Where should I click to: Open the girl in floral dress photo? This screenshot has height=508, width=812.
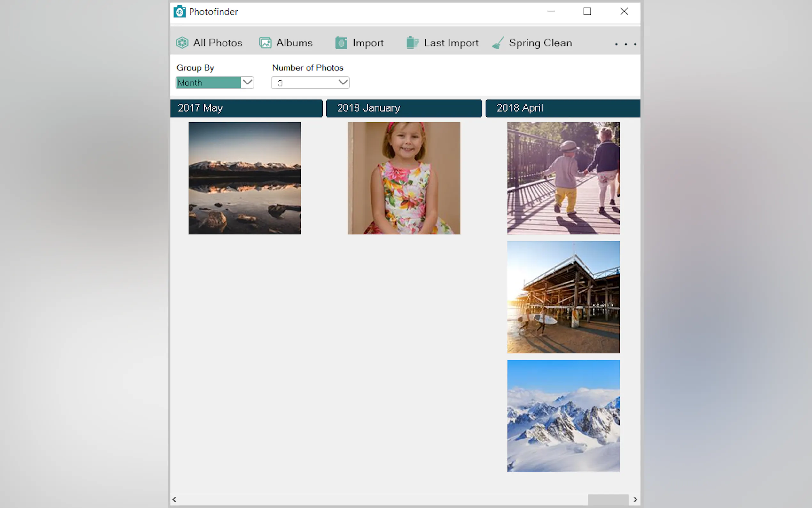[x=404, y=178]
